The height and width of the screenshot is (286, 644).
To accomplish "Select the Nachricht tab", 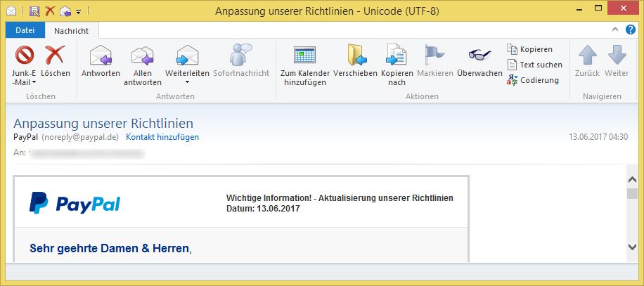I will (72, 31).
